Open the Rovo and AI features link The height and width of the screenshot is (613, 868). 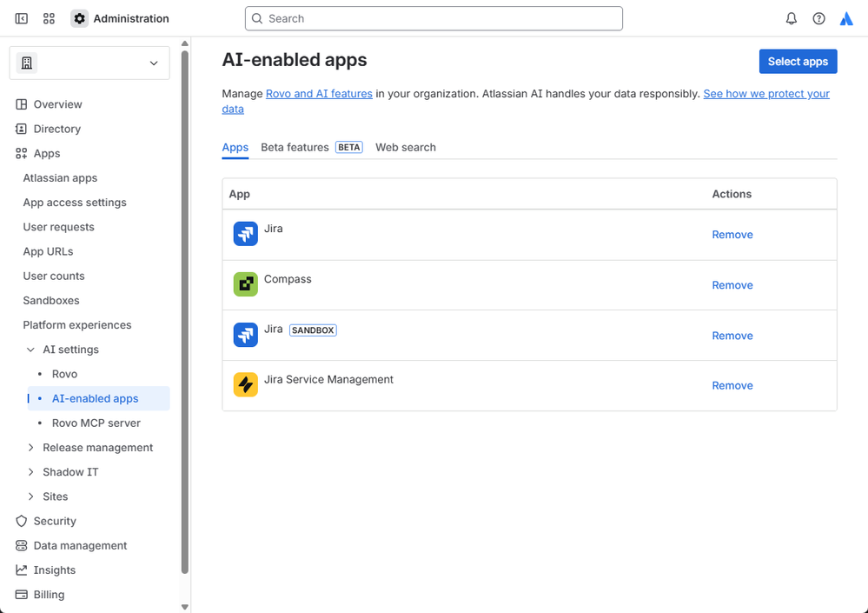pyautogui.click(x=319, y=94)
